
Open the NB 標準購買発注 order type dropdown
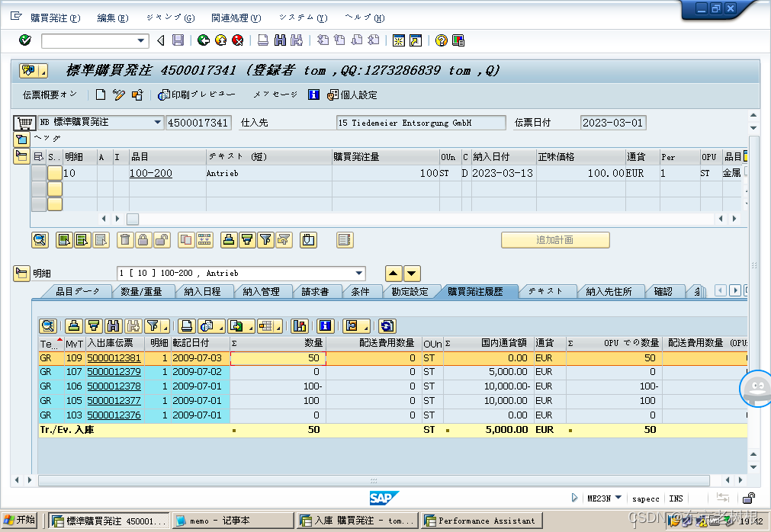tap(158, 123)
